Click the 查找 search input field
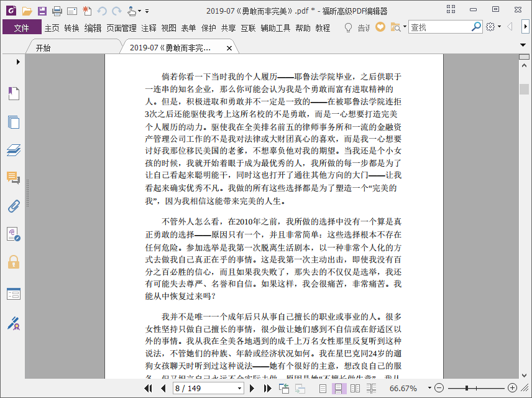Image resolution: width=532 pixels, height=398 pixels. point(440,27)
